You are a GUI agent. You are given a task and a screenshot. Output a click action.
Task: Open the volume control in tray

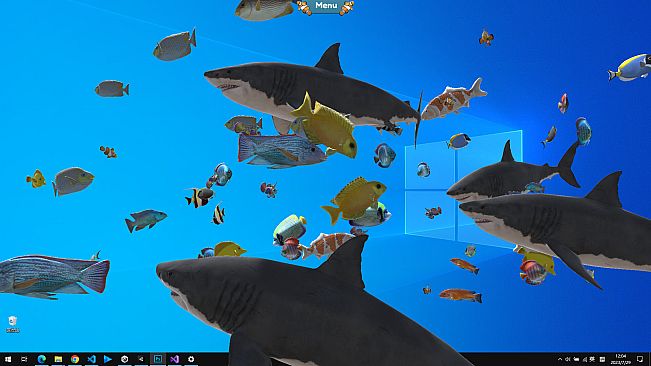point(568,359)
